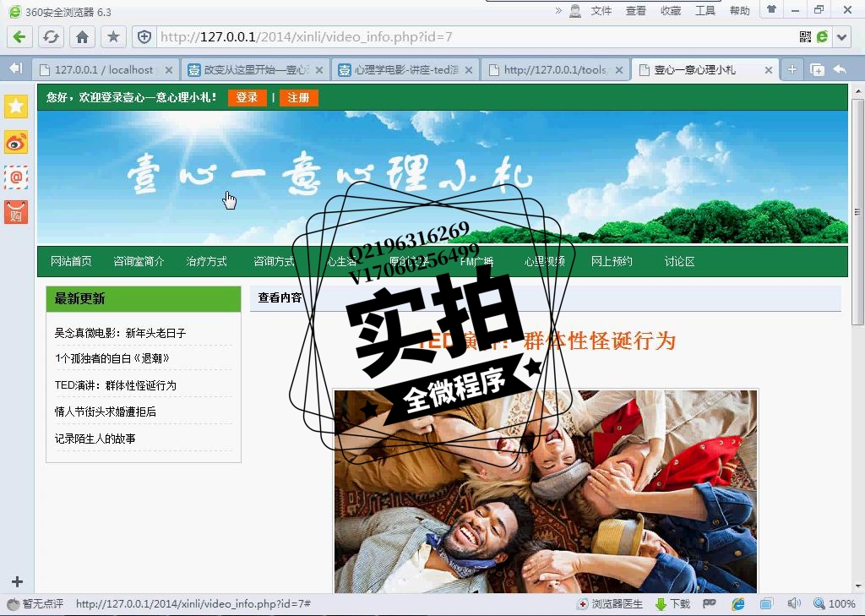Add a sidebar app with plus icon
The image size is (865, 616).
(x=17, y=581)
